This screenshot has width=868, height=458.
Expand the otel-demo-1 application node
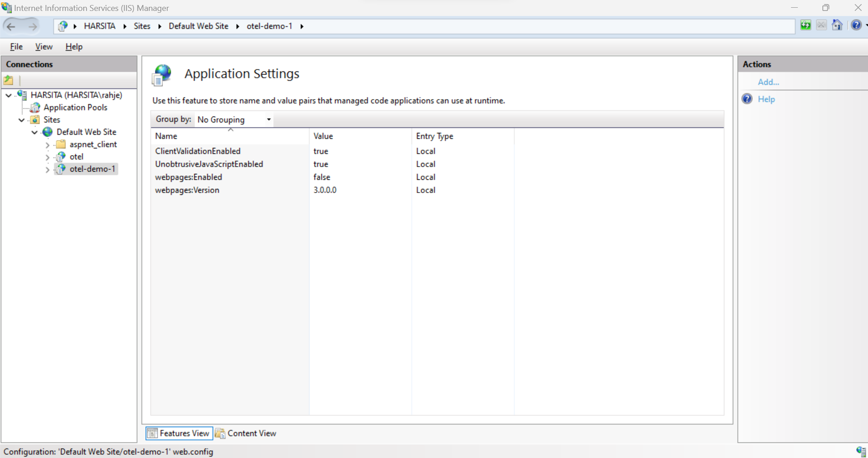pyautogui.click(x=47, y=169)
